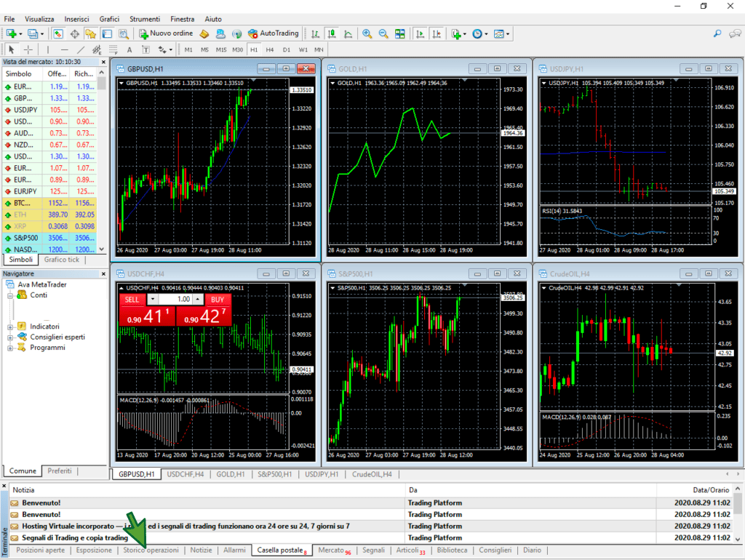Switch to the USDCHF,H4 chart tab
Image resolution: width=745 pixels, height=560 pixels.
tap(185, 474)
